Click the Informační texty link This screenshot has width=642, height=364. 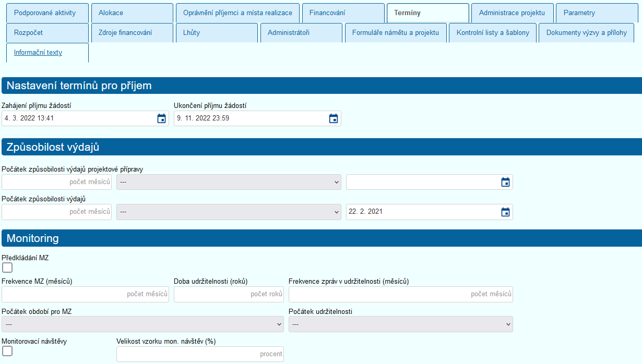pyautogui.click(x=38, y=53)
